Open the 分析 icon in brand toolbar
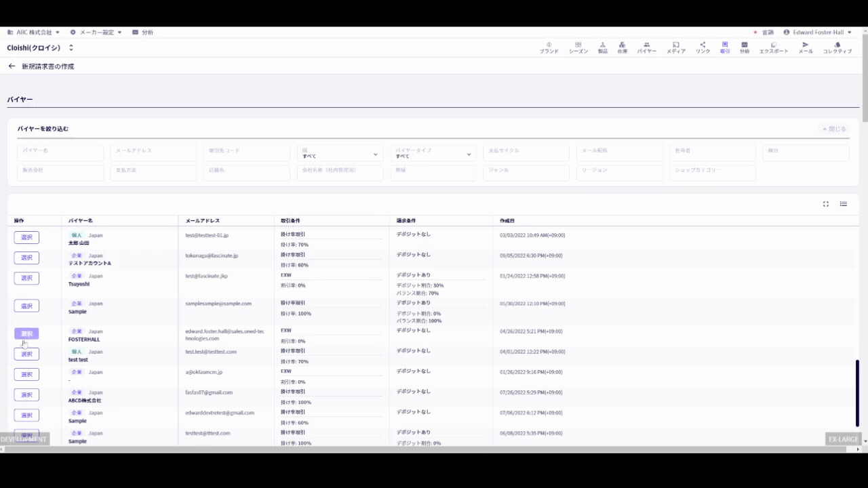Screen dimensions: 868x488 [745, 47]
